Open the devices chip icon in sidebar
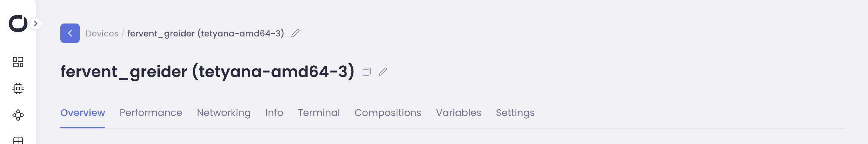Viewport: 868px width, 144px height. click(18, 89)
